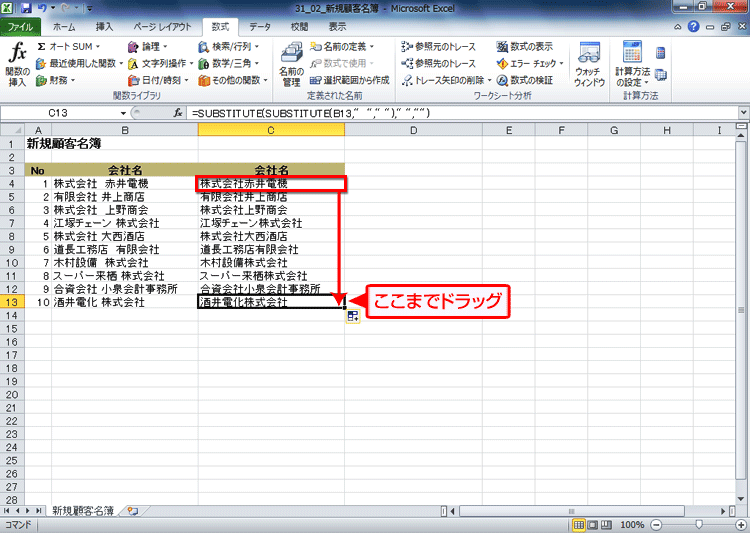Viewport: 750px width, 533px height.
Task: Switch to the Page Layout (ページ レイアウト) tab
Action: point(162,27)
